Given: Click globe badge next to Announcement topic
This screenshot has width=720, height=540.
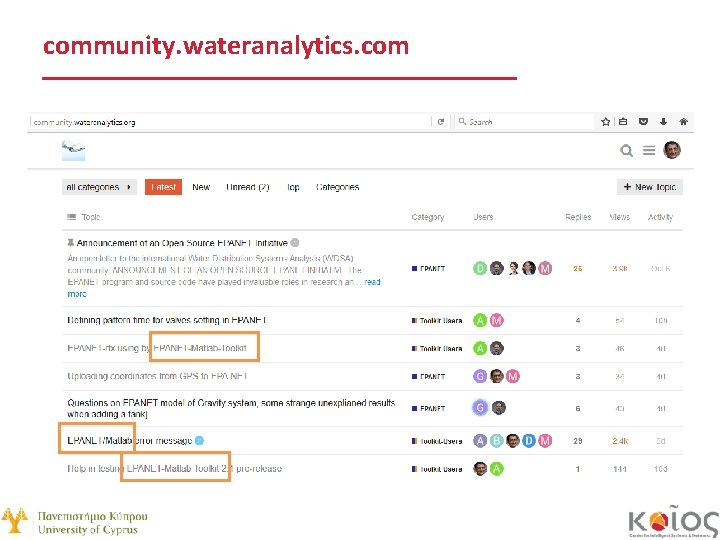Looking at the screenshot, I should click(x=295, y=242).
